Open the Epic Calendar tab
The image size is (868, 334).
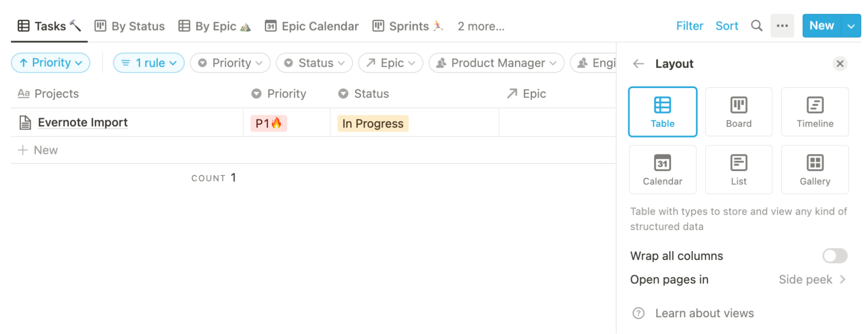pos(312,26)
